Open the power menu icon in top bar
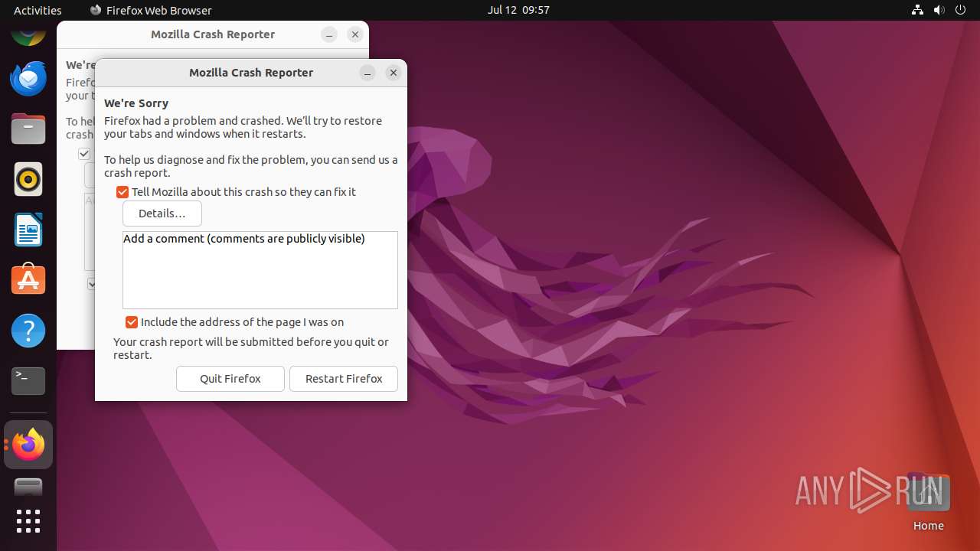 click(960, 10)
